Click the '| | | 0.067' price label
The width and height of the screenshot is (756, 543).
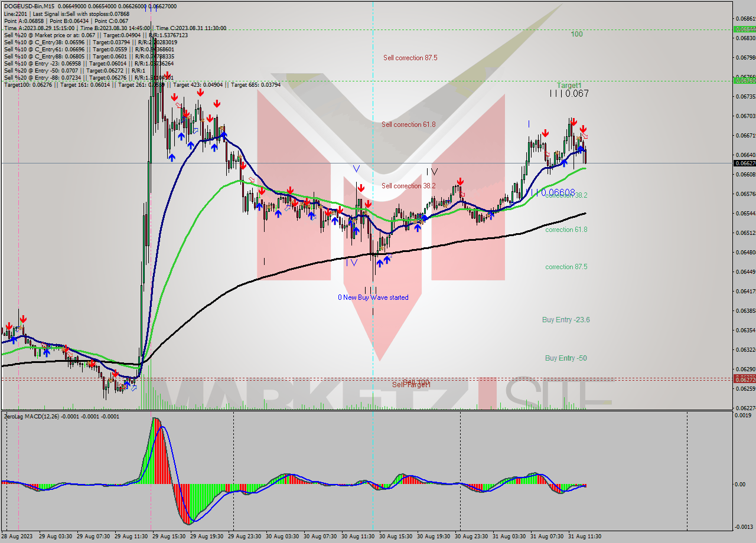[x=569, y=93]
